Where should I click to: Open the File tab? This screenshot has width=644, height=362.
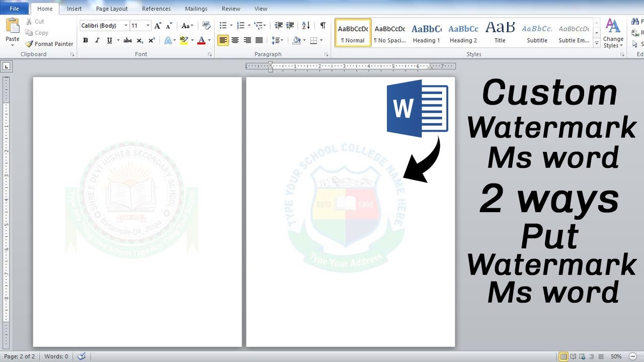[x=15, y=9]
